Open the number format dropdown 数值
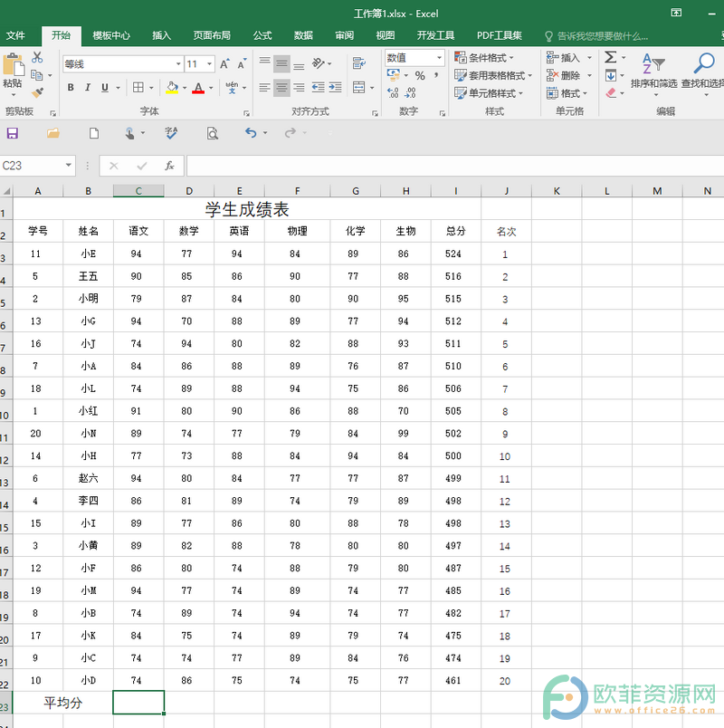 [439, 58]
